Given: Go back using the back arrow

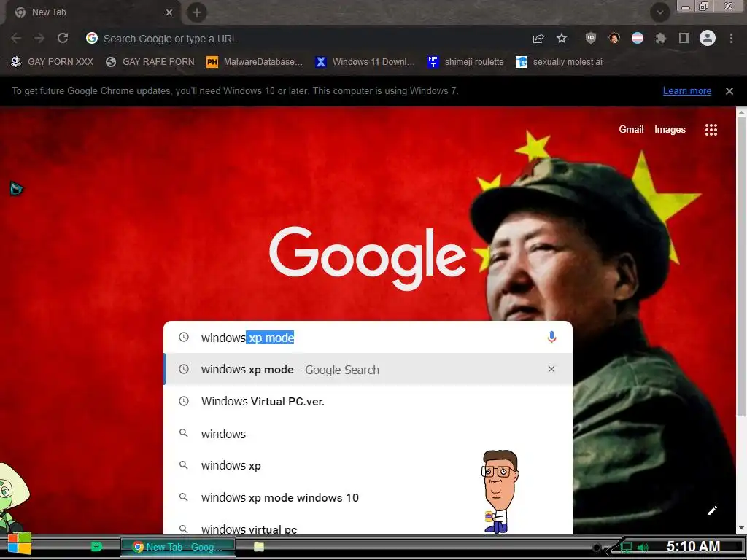Looking at the screenshot, I should (16, 38).
